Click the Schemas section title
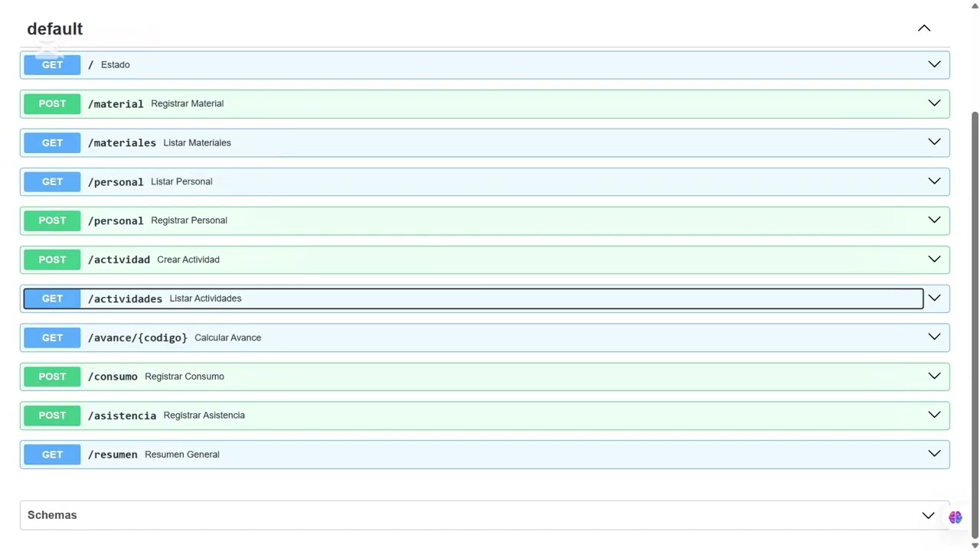Image resolution: width=980 pixels, height=551 pixels. 52,515
